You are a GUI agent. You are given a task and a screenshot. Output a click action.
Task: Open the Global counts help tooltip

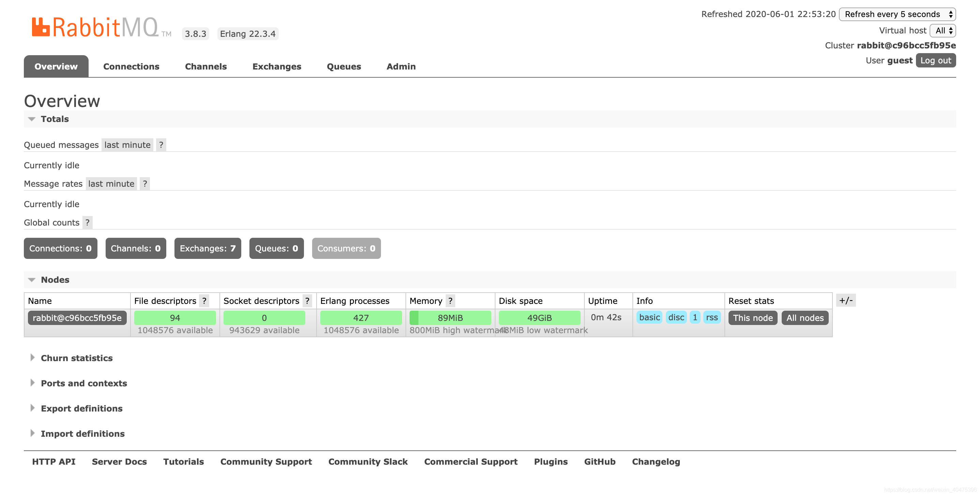pos(87,222)
